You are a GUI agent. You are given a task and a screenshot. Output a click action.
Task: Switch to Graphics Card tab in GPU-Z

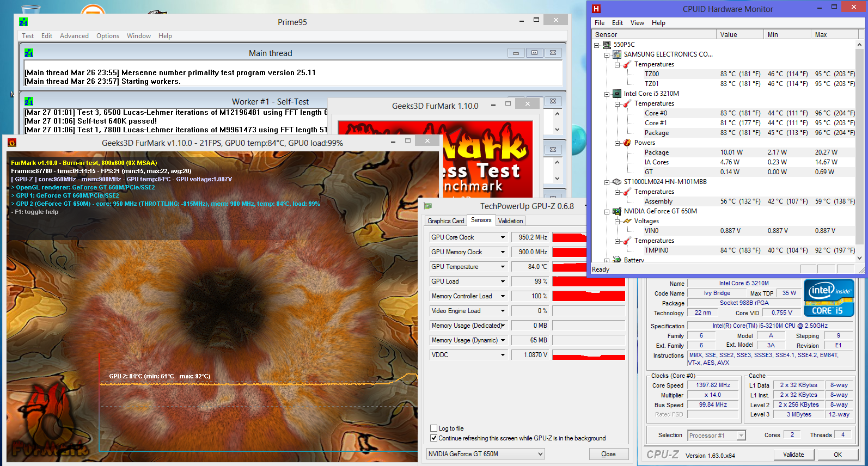[446, 221]
